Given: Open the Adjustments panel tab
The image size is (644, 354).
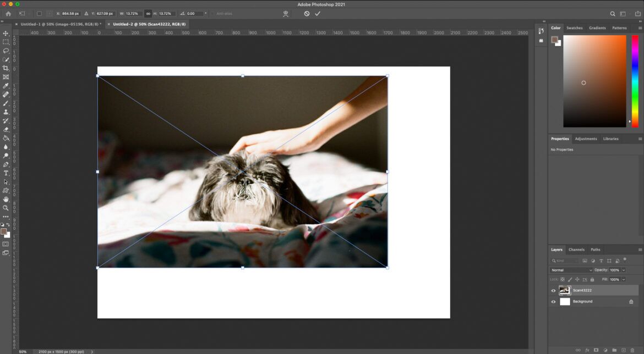Looking at the screenshot, I should coord(586,139).
